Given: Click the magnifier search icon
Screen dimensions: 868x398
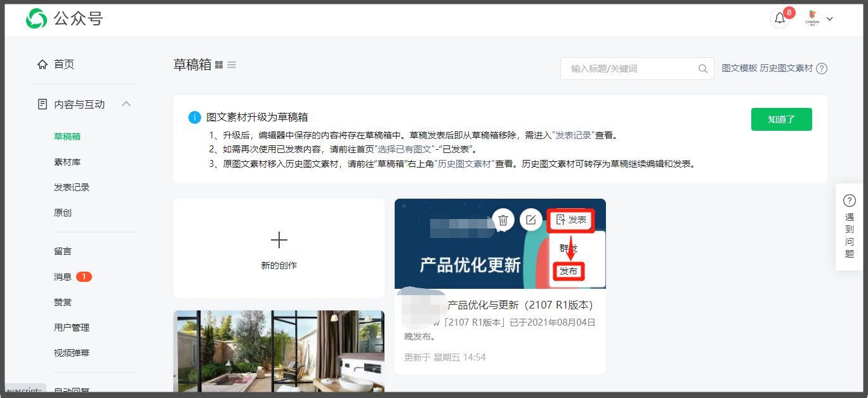Looking at the screenshot, I should point(702,69).
